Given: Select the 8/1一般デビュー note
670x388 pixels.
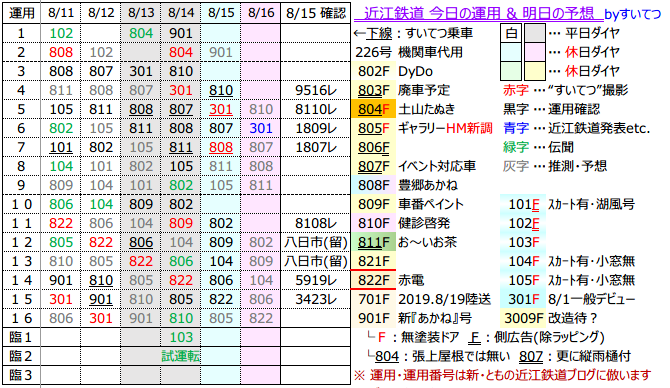Looking at the screenshot, I should [591, 299].
